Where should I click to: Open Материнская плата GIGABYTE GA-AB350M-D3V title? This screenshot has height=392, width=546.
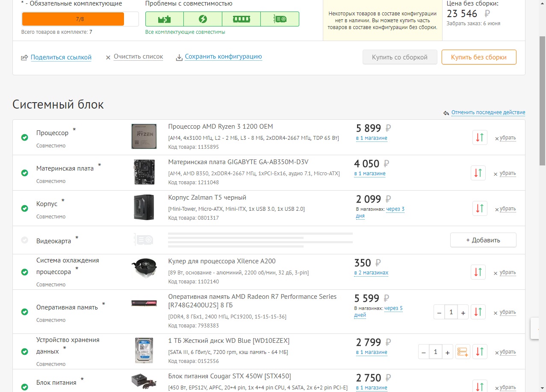click(x=238, y=162)
